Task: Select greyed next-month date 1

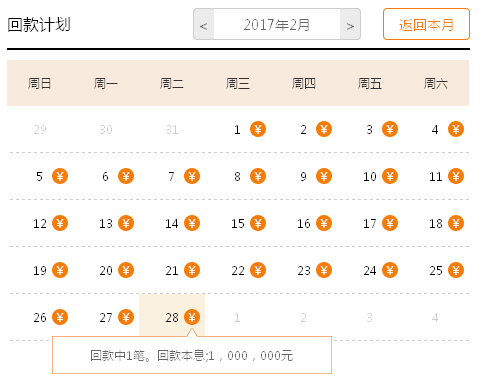Action: (237, 318)
